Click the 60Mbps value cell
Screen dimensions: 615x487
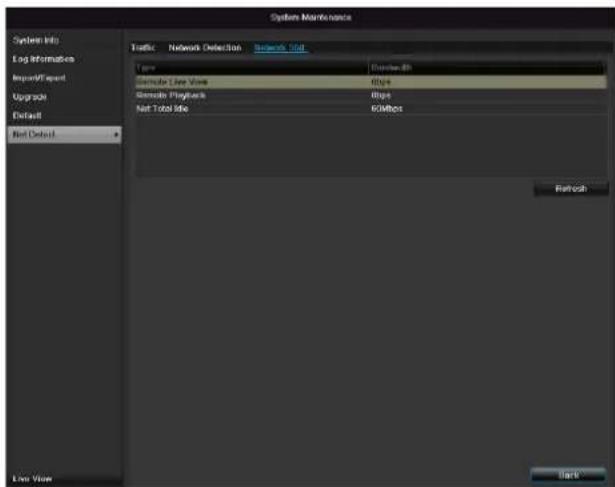[387, 109]
